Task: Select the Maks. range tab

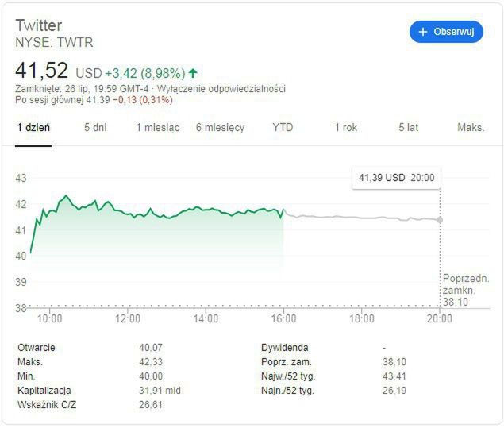Action: (x=471, y=127)
